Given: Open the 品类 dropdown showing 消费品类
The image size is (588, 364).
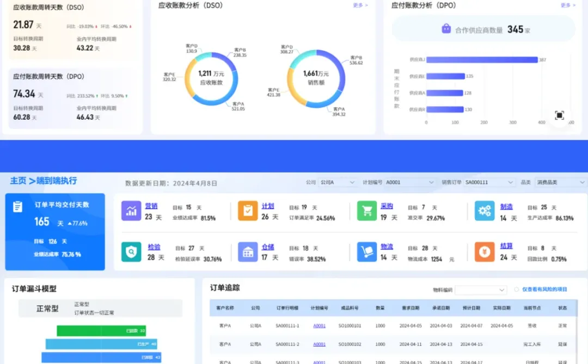Looking at the screenshot, I should [x=560, y=183].
